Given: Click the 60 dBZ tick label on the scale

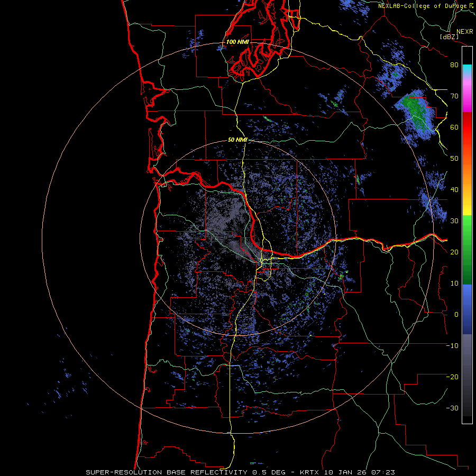Looking at the screenshot, I should pos(454,127).
